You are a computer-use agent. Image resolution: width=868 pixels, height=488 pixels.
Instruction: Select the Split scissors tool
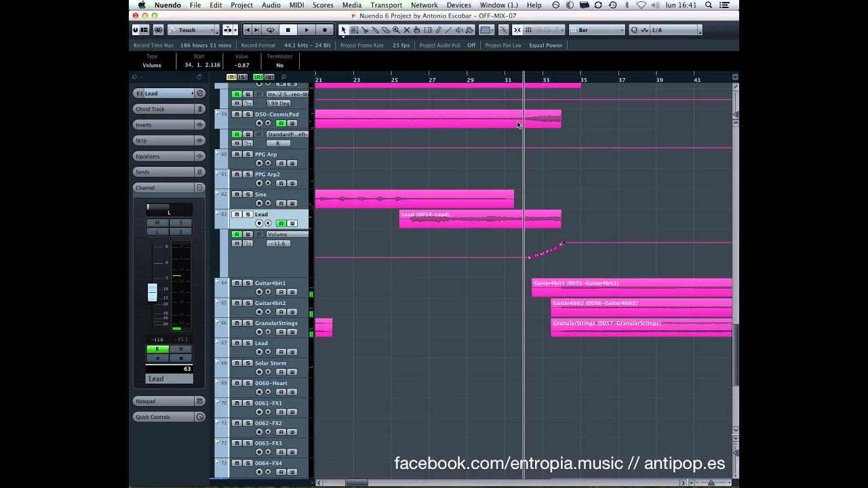pyautogui.click(x=365, y=30)
